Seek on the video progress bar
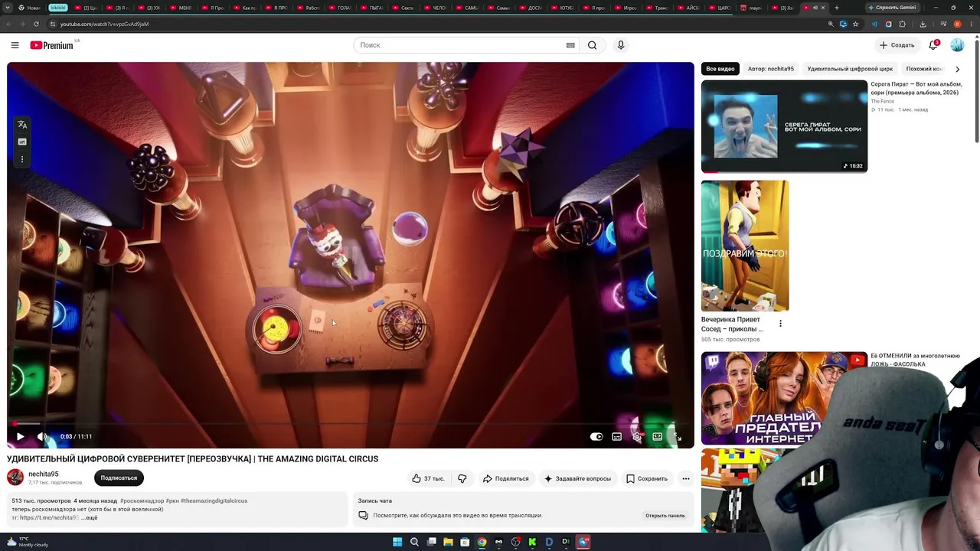Viewport: 980px width, 551px height. tap(351, 423)
